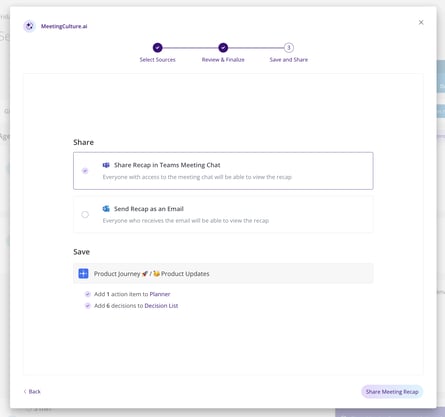Click the Share section heading

point(83,142)
